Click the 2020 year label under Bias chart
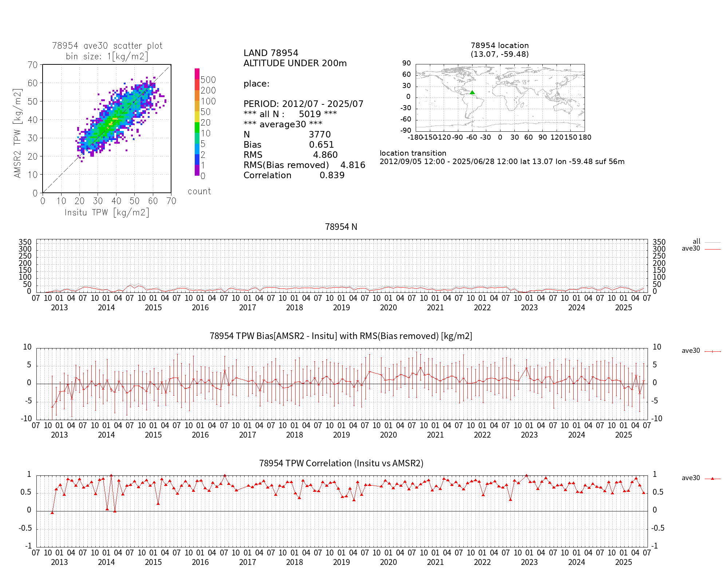 (x=388, y=435)
